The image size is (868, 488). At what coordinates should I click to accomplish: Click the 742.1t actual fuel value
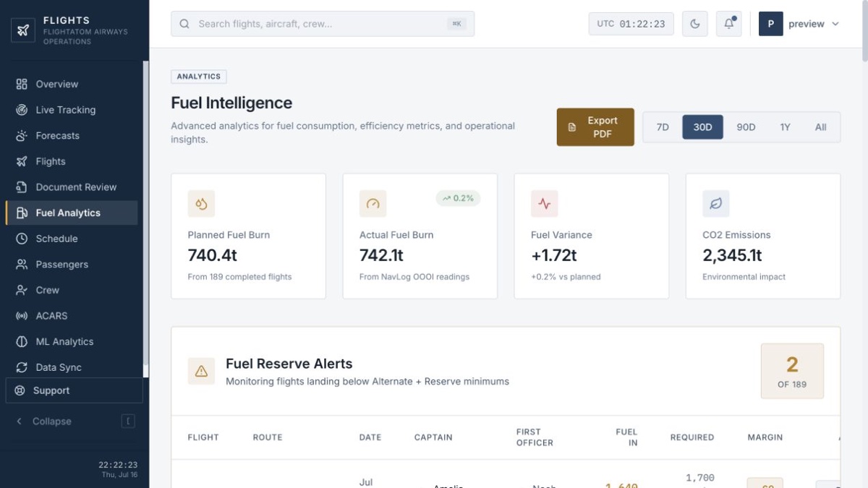[382, 255]
